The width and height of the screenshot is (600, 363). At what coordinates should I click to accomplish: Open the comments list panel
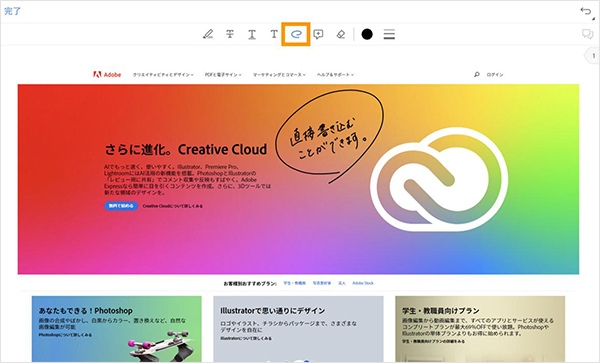[x=587, y=34]
